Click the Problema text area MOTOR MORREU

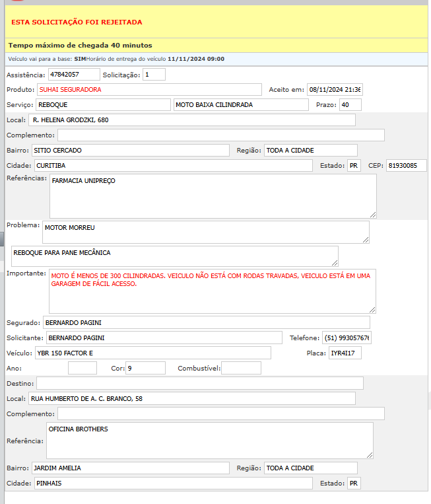point(205,232)
